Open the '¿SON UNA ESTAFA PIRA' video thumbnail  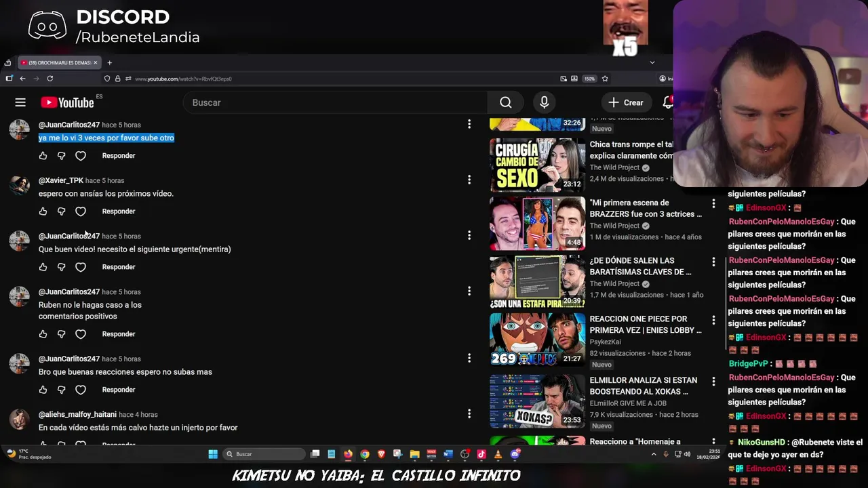coord(537,281)
